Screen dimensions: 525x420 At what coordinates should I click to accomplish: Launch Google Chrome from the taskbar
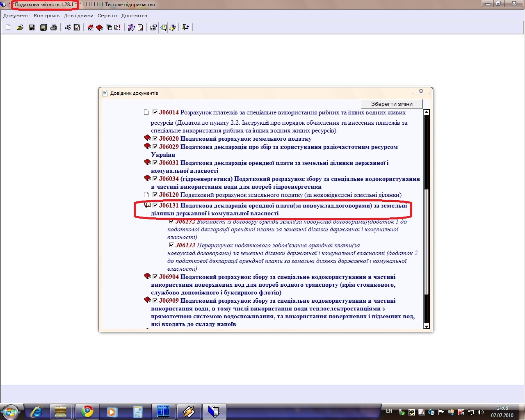point(87,411)
